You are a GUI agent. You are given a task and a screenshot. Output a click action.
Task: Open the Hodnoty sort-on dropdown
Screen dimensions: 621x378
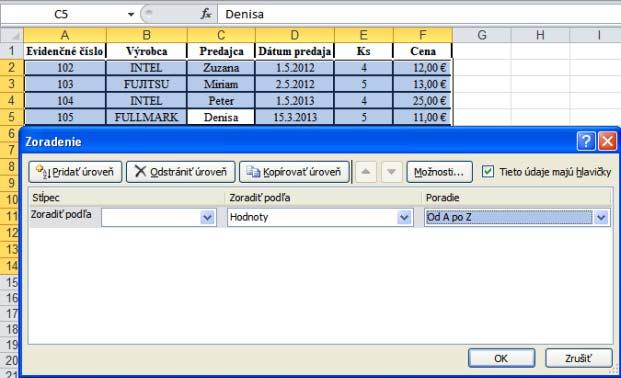[x=404, y=217]
